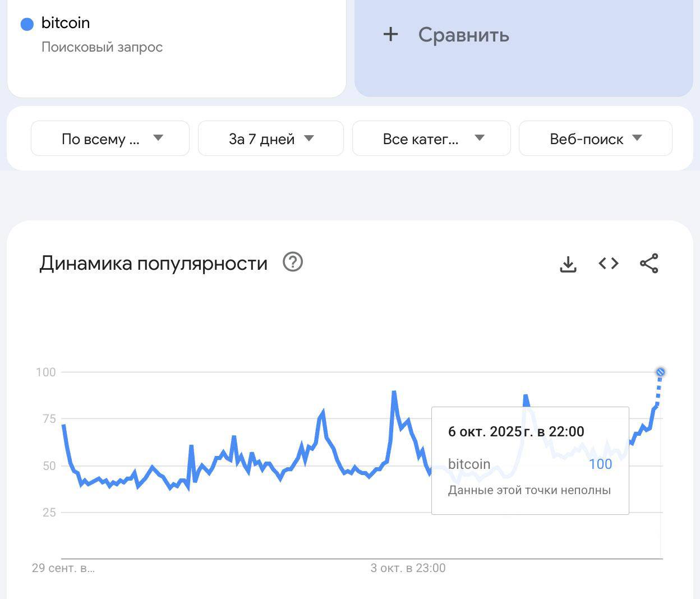Click the Сравнить button
This screenshot has width=700, height=599.
click(463, 35)
